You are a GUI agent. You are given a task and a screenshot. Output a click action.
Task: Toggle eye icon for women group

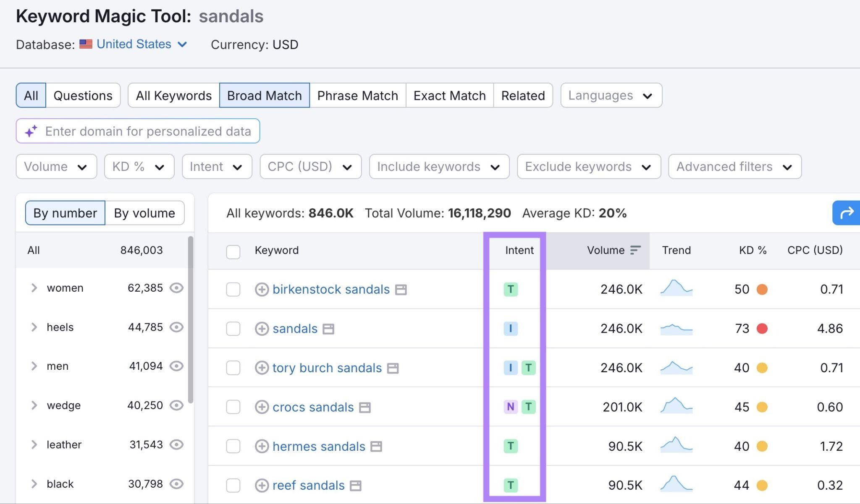(176, 288)
